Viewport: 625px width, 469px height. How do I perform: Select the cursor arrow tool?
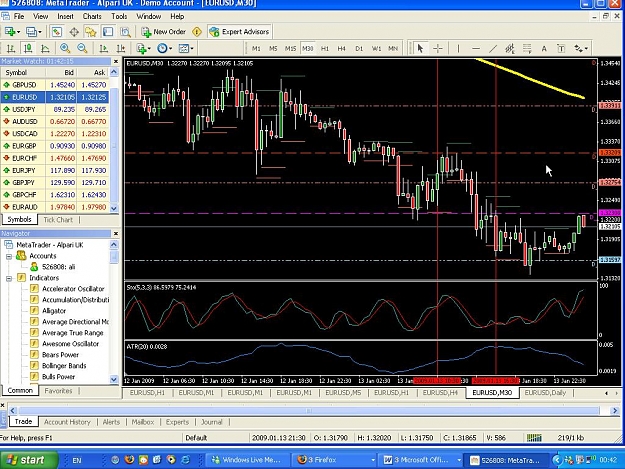tap(420, 48)
